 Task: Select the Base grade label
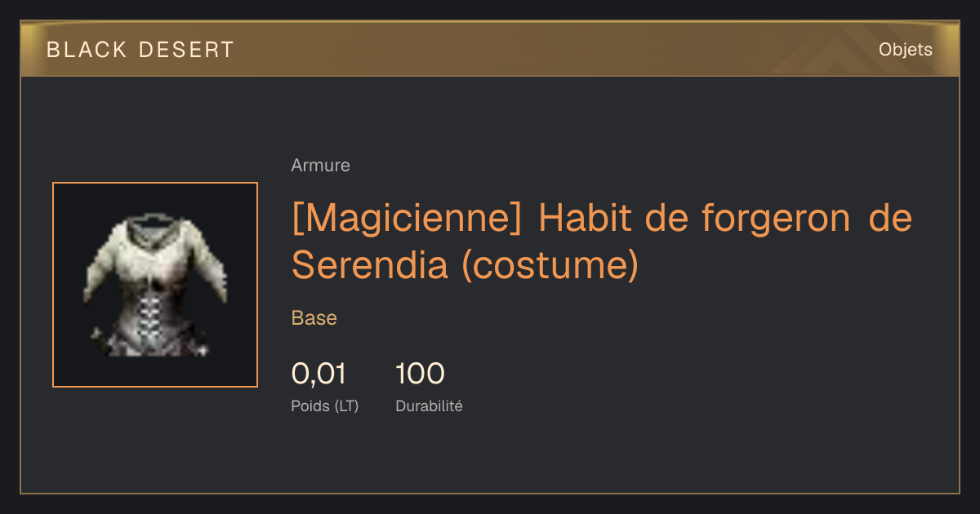pos(314,318)
